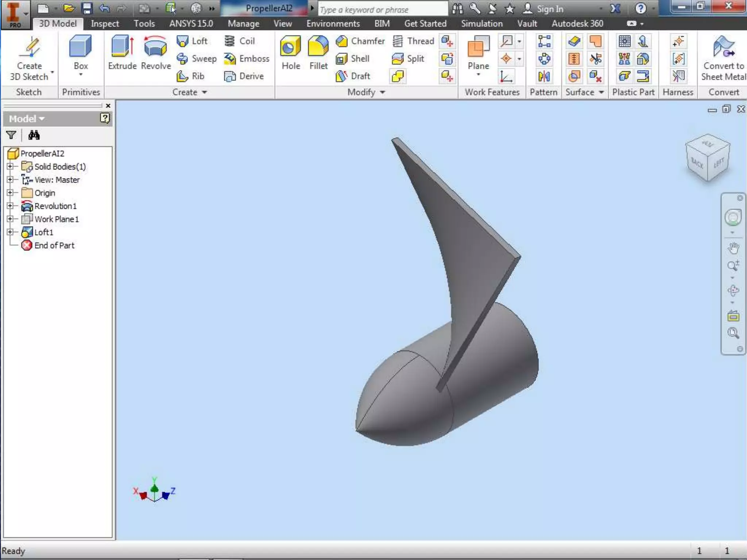Open the Model browser dropdown
The width and height of the screenshot is (747, 560).
[27, 119]
